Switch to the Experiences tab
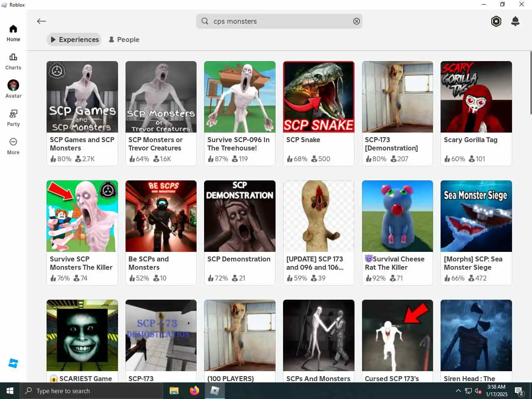The width and height of the screenshot is (532, 399). click(74, 39)
